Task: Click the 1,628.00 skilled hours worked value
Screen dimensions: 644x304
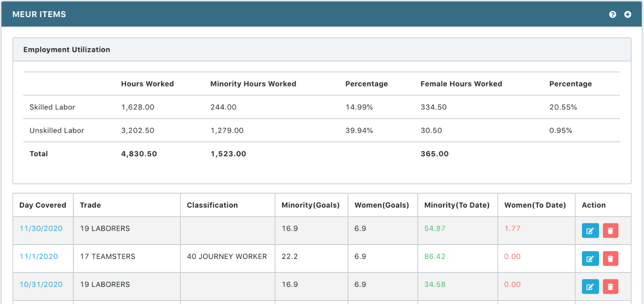Action: click(x=138, y=107)
